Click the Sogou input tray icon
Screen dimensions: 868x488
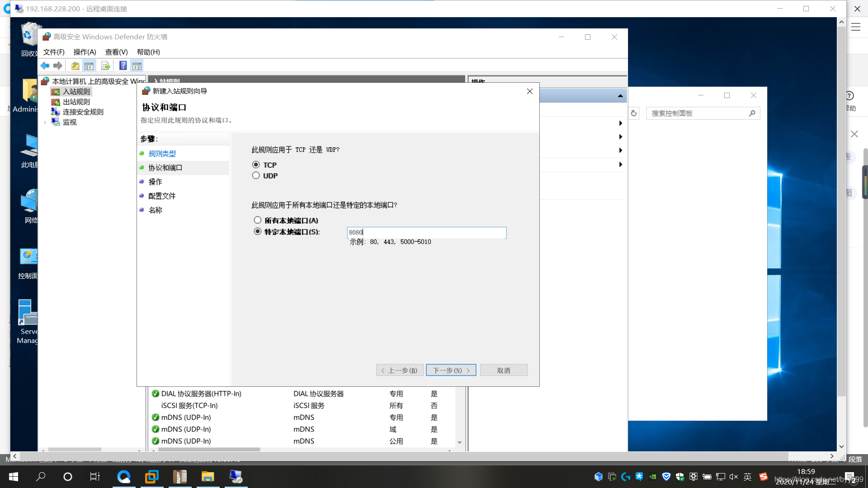click(764, 477)
